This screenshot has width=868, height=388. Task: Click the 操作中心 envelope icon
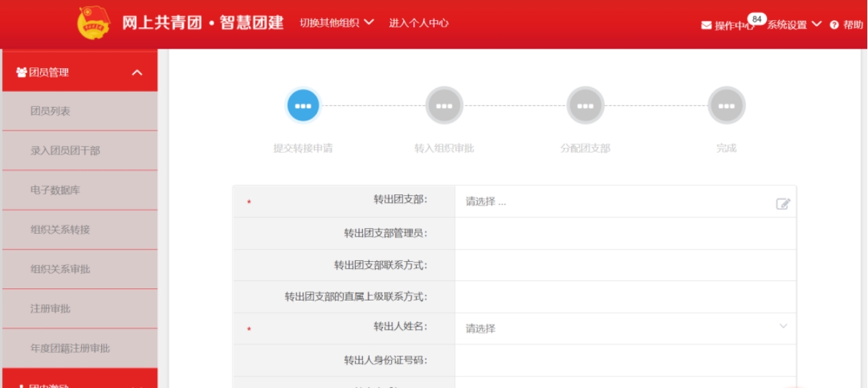pos(707,25)
